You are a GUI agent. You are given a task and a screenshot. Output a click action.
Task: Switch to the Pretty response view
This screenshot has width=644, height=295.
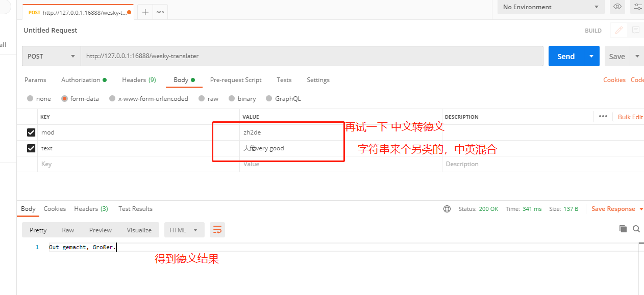(38, 230)
